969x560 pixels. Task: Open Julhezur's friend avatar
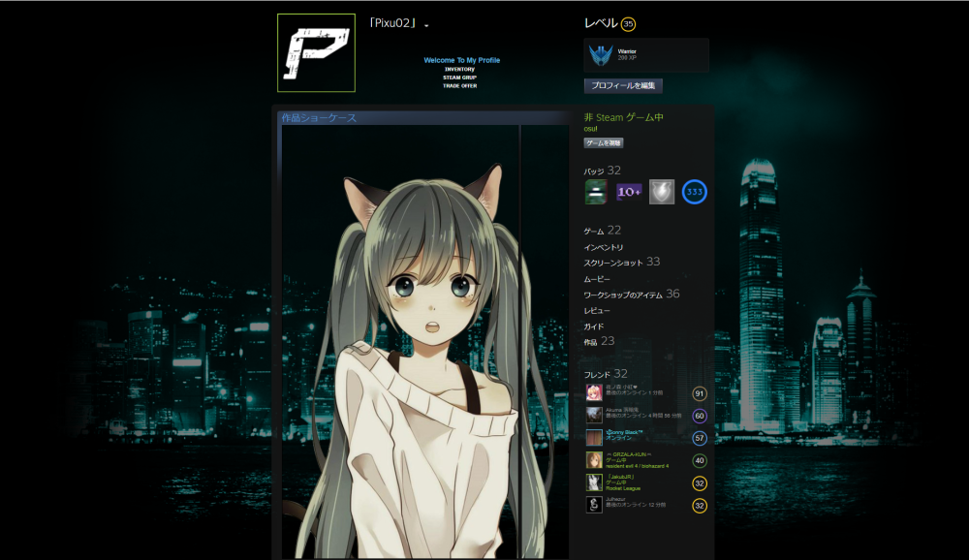[593, 505]
